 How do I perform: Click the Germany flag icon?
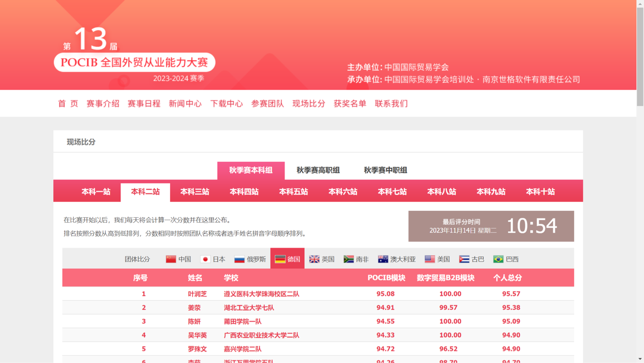click(x=280, y=259)
